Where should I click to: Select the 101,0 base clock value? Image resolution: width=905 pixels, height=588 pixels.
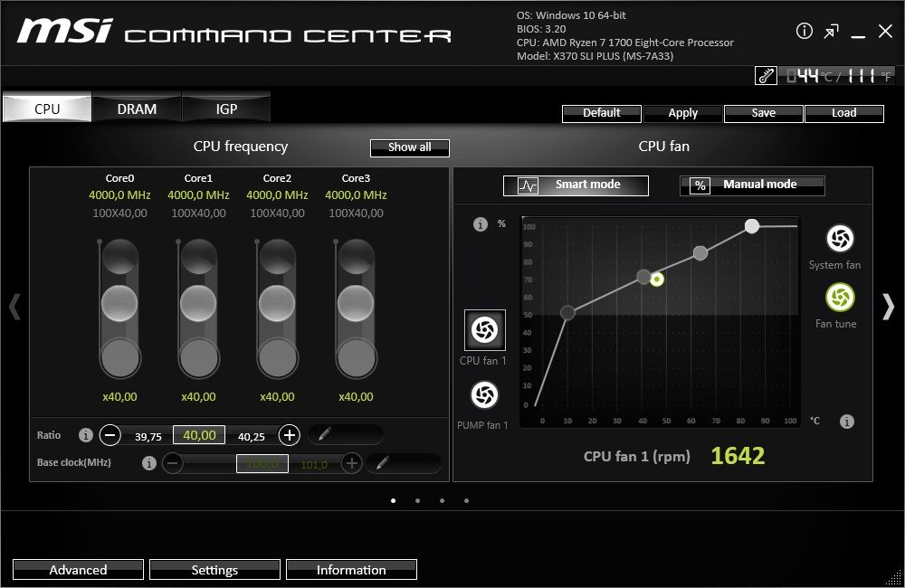314,464
